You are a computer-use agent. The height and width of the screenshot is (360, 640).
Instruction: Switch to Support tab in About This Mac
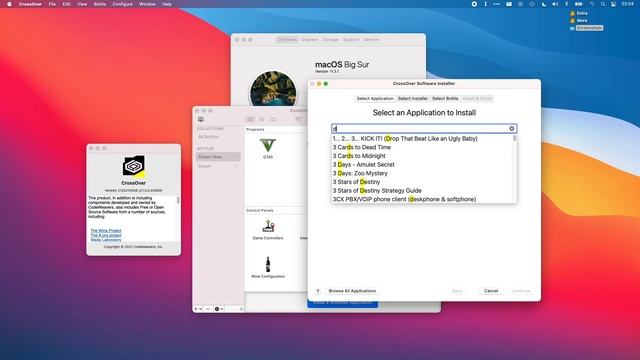[x=351, y=40]
